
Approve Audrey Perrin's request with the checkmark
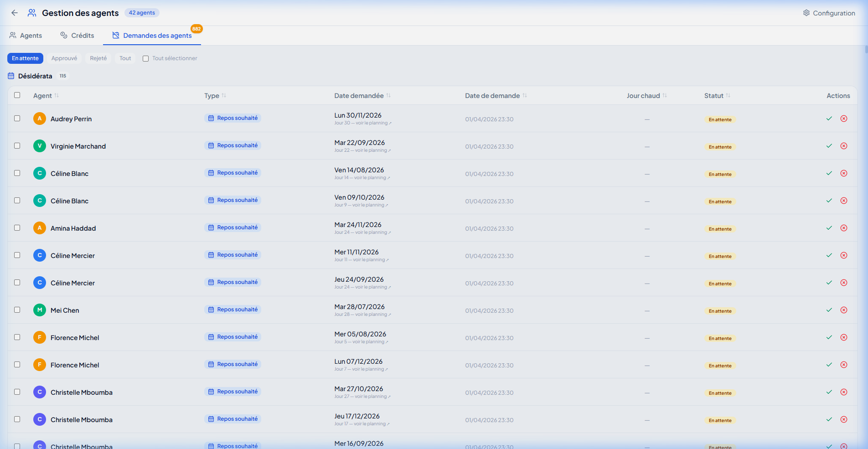point(829,119)
